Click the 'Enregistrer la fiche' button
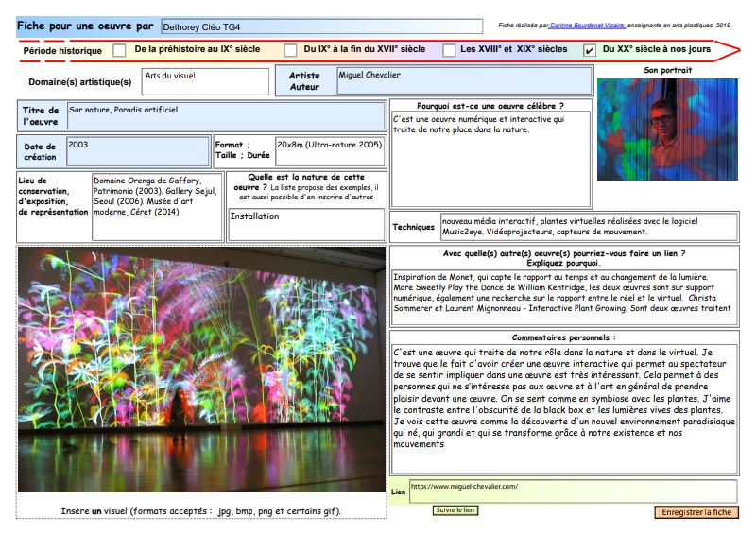 pos(696,512)
